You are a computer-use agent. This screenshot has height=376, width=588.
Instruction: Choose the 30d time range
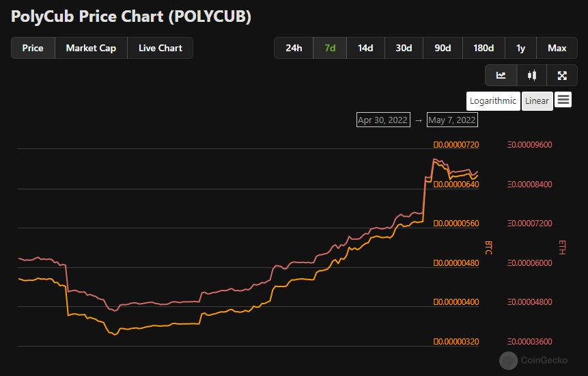point(404,48)
